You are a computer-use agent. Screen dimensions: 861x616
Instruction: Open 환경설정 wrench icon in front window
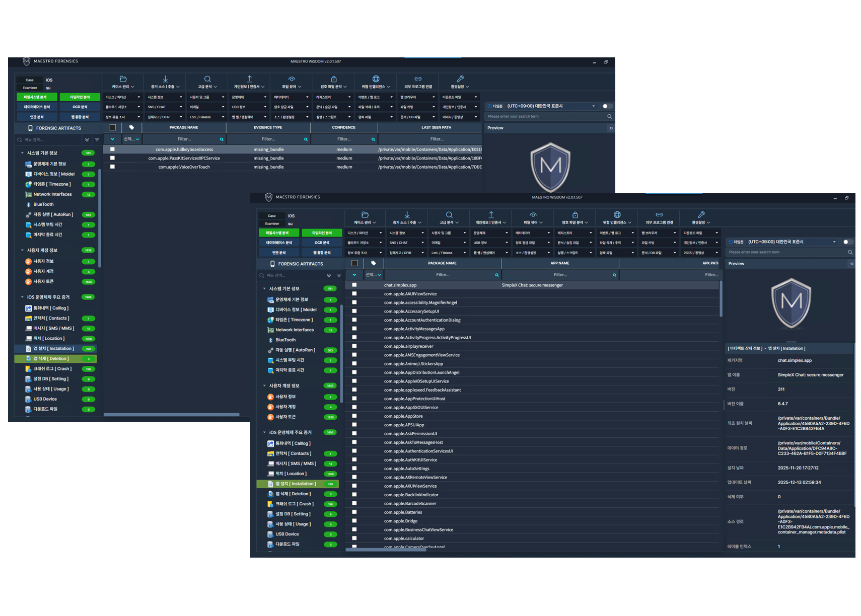701,215
